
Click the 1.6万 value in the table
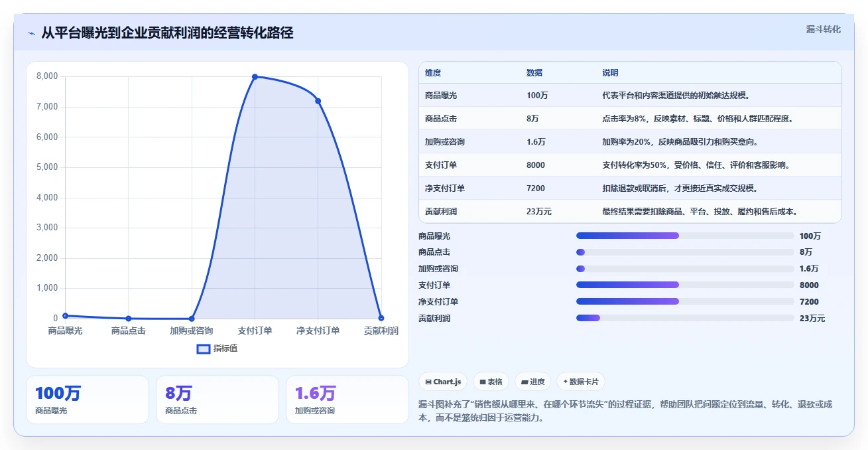[x=536, y=142]
